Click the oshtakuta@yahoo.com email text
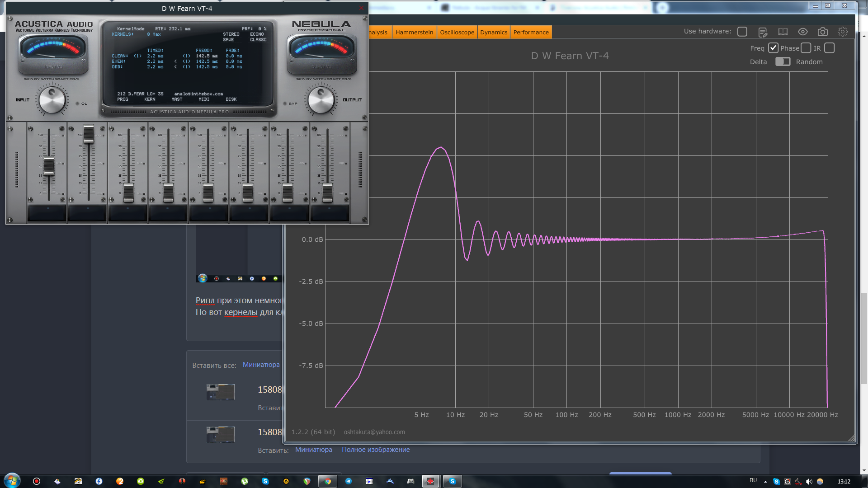Image resolution: width=868 pixels, height=488 pixels. [374, 432]
